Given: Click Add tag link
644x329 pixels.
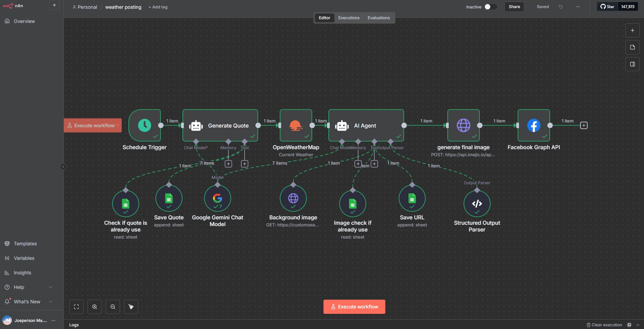Looking at the screenshot, I should pyautogui.click(x=158, y=7).
